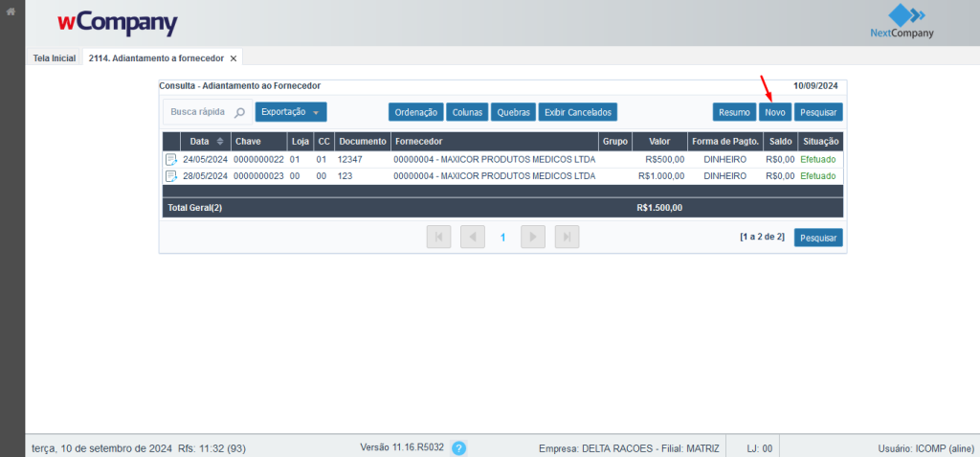This screenshot has width=980, height=457.
Task: Go to the previous page of results
Action: point(472,237)
